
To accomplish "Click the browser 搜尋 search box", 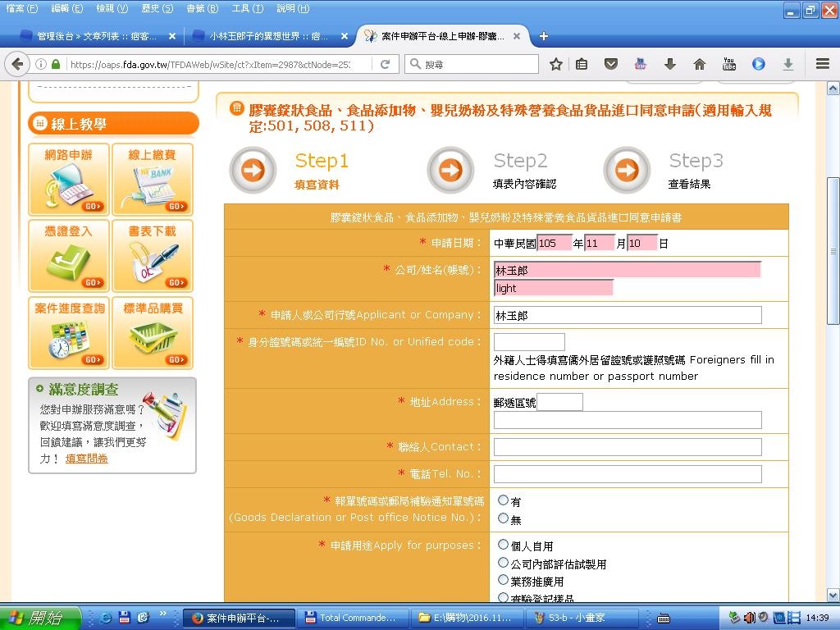I will coord(472,64).
